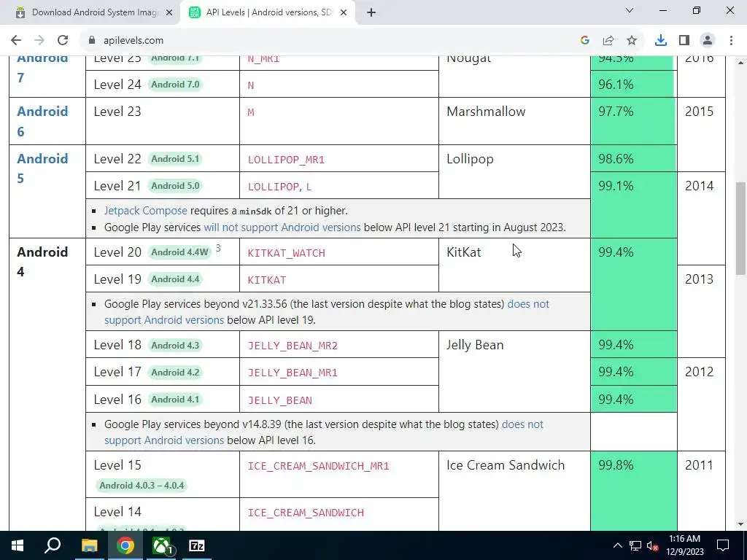Follow the Jetpack Compose link

pos(146,211)
